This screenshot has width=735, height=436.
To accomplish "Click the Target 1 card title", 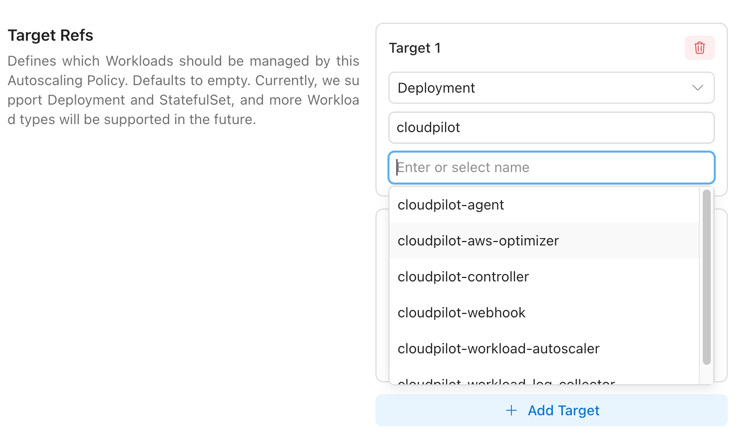I will coord(415,48).
